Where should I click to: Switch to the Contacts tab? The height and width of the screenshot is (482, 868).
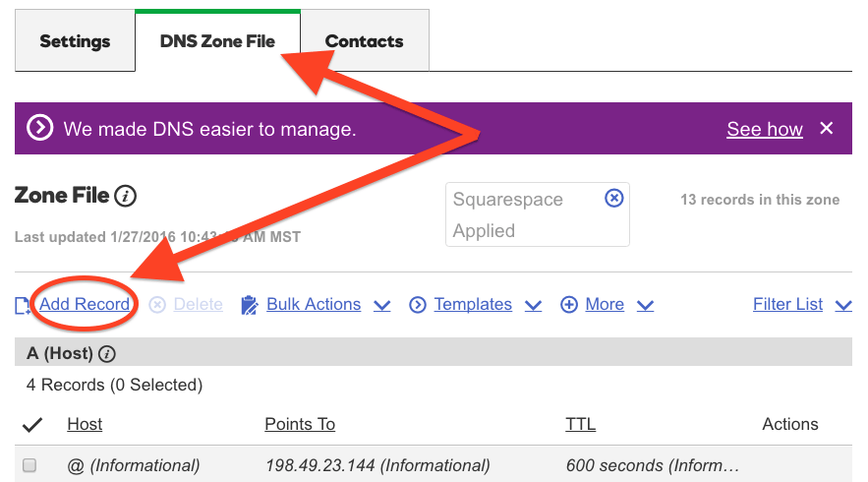coord(365,40)
